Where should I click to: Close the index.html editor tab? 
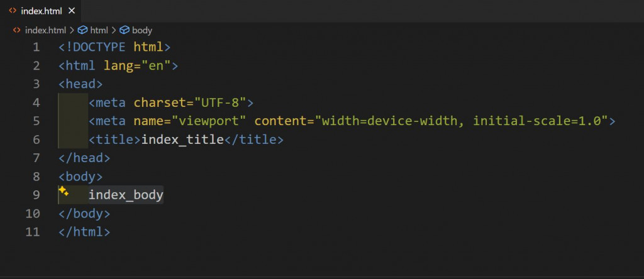click(71, 11)
